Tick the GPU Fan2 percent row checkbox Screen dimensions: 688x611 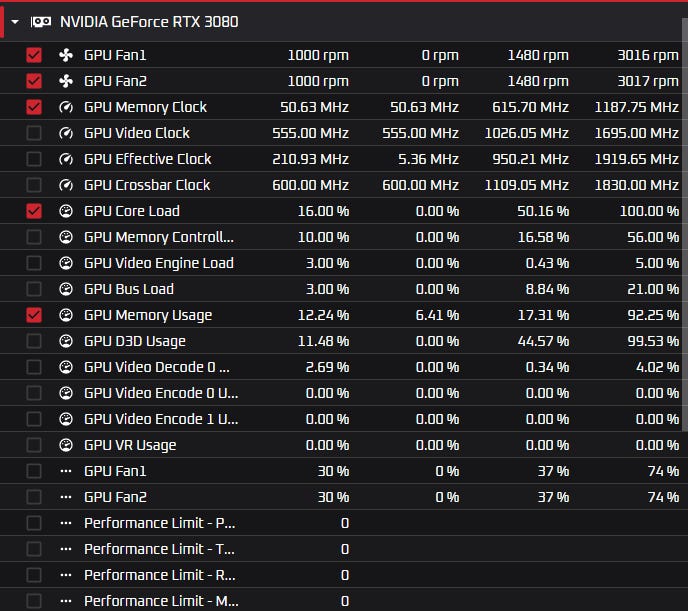click(x=34, y=497)
